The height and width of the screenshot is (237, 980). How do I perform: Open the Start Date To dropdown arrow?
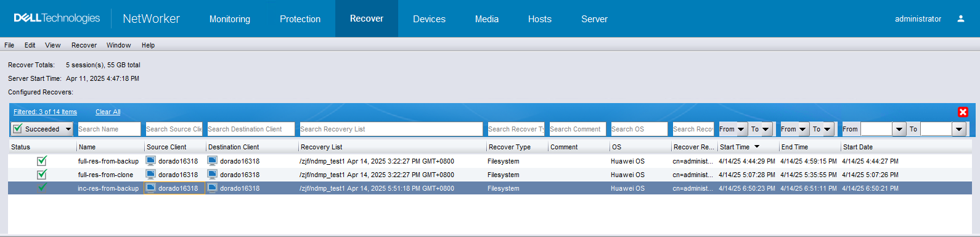tap(959, 129)
